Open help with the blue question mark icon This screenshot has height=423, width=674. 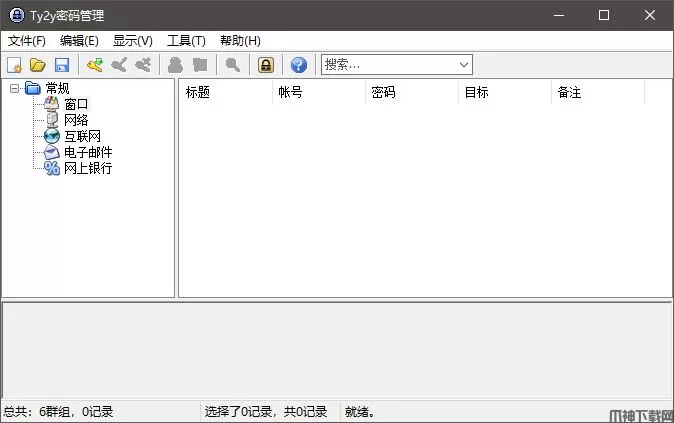click(x=299, y=65)
